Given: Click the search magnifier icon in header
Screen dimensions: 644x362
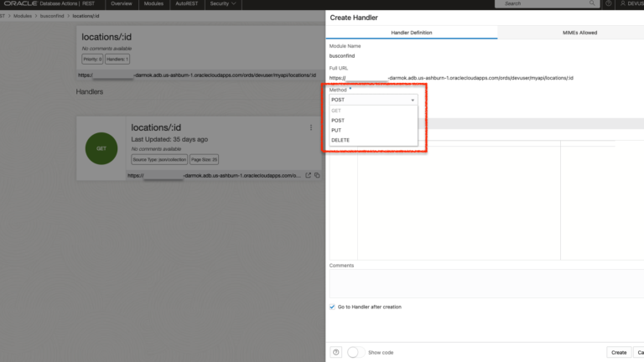Looking at the screenshot, I should point(500,4).
